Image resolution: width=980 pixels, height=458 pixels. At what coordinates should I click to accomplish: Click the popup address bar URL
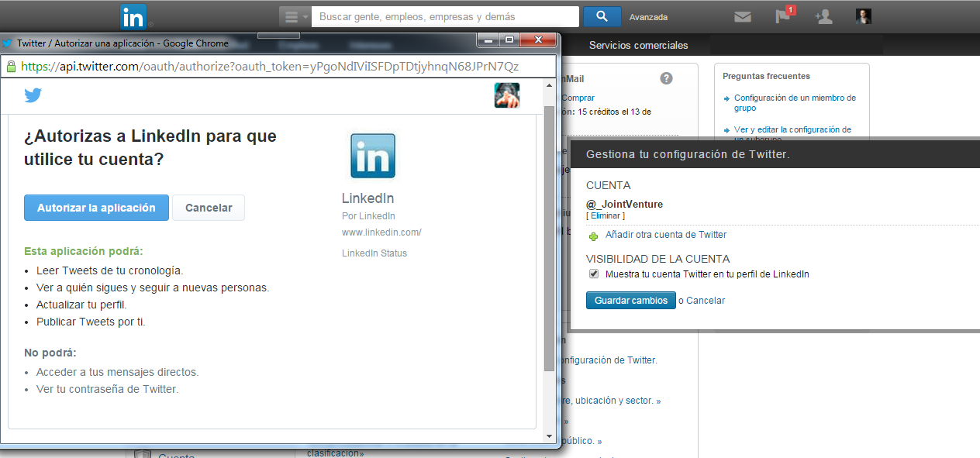[x=270, y=67]
